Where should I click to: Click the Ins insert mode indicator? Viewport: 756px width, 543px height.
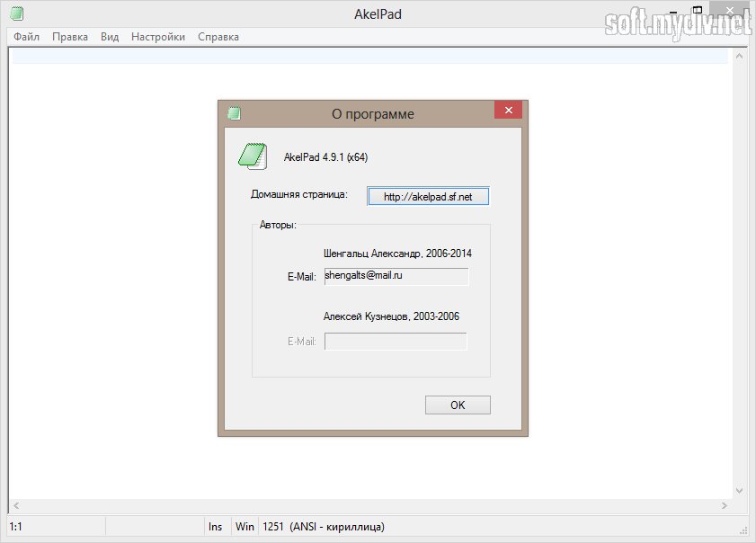pyautogui.click(x=215, y=527)
